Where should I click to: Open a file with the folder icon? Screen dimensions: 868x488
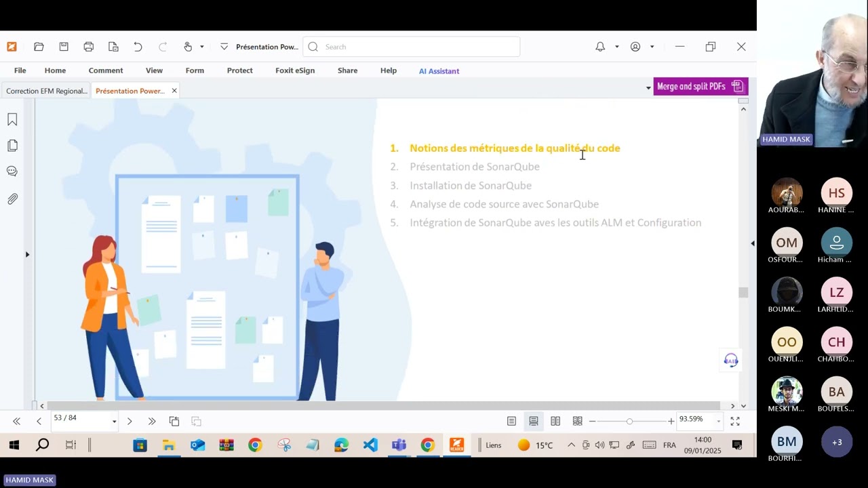pos(39,47)
